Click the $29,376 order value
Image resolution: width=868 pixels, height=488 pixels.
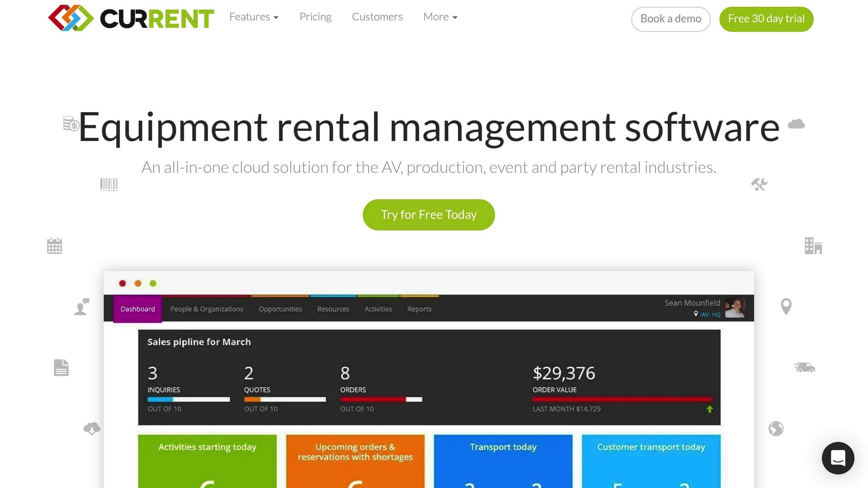tap(564, 373)
